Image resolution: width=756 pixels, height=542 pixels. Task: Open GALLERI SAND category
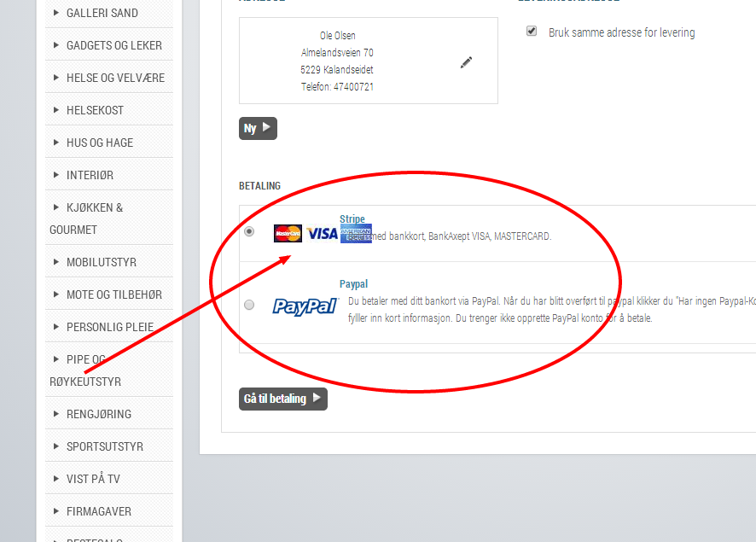tap(102, 13)
